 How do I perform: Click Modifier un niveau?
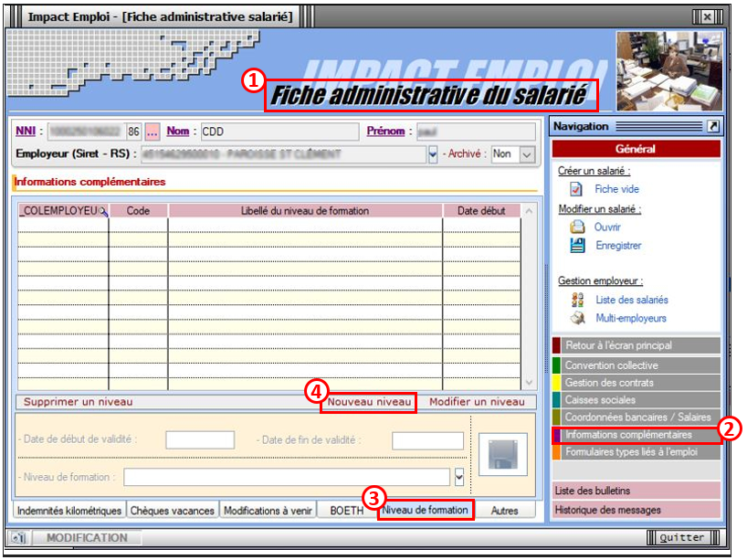(x=477, y=402)
